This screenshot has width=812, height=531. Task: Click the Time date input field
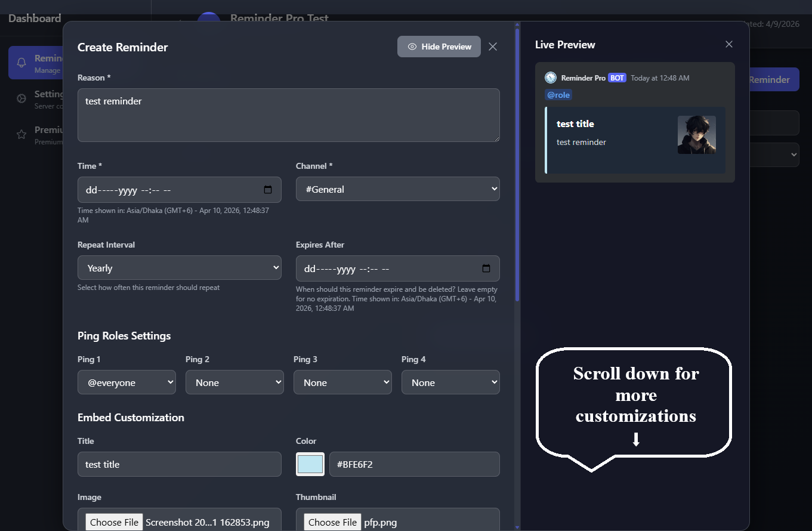pyautogui.click(x=180, y=190)
